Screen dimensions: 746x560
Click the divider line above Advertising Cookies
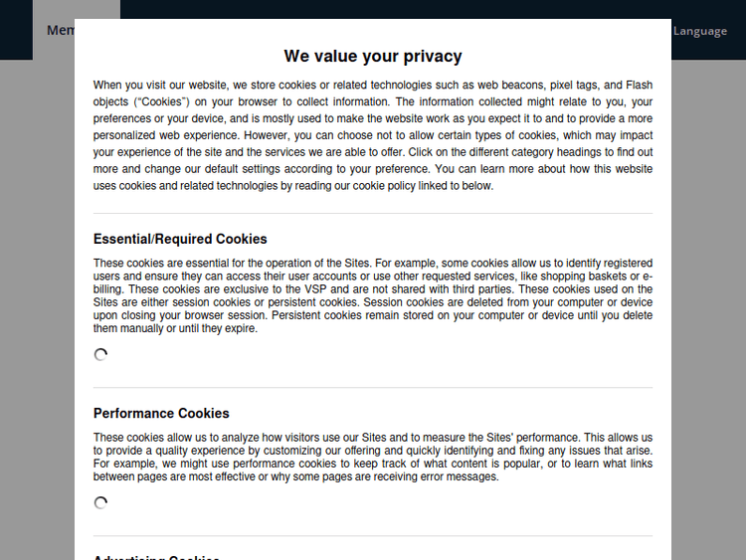click(373, 536)
